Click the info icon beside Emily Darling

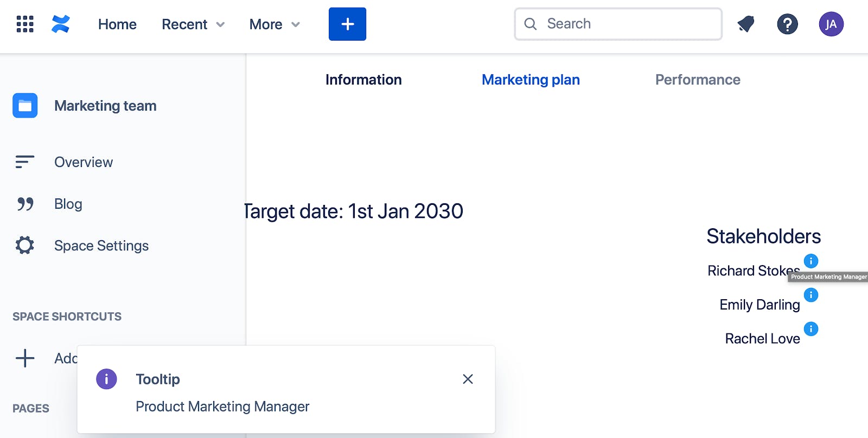(x=811, y=295)
